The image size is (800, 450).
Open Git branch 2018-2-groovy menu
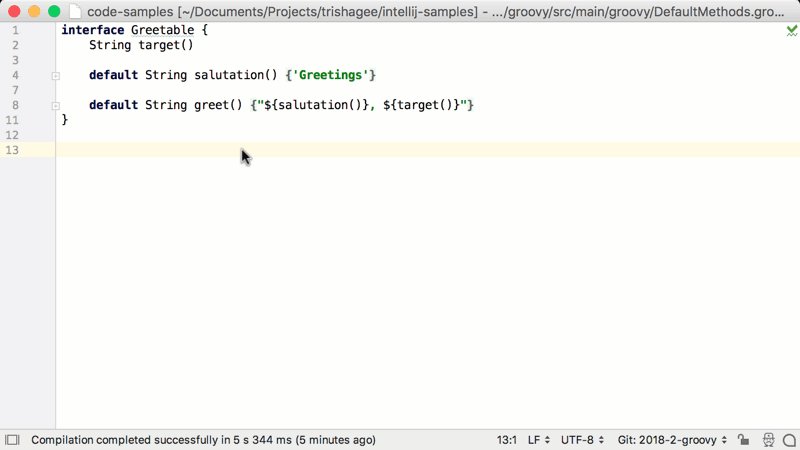tap(672, 440)
